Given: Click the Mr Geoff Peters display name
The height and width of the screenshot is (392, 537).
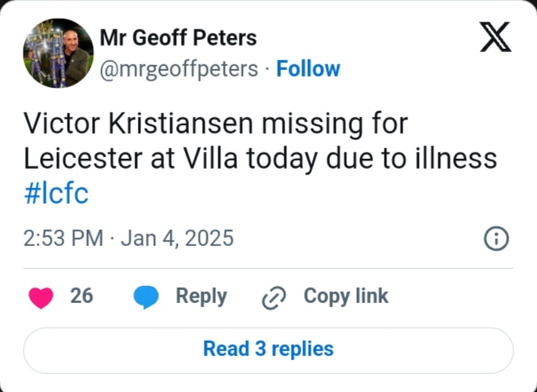Looking at the screenshot, I should pos(178,37).
